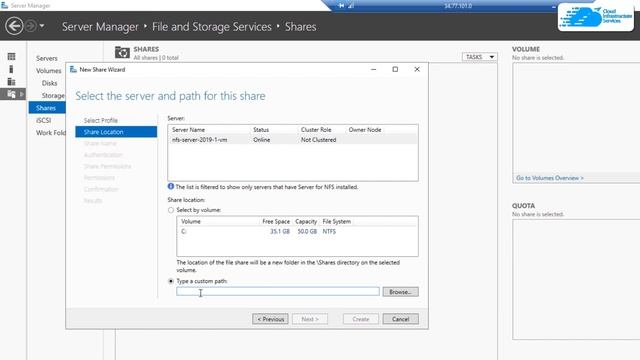Image resolution: width=640 pixels, height=360 pixels.
Task: Maximize the New Share Wizard window
Action: click(x=395, y=69)
